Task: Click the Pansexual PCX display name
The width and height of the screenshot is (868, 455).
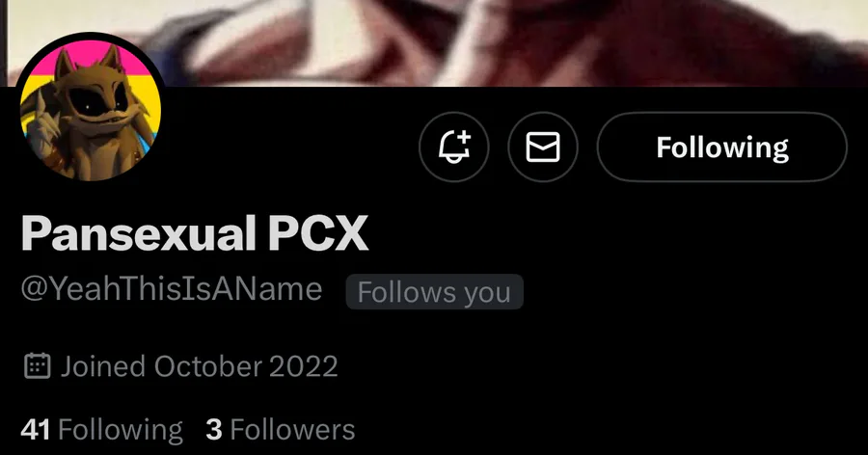Action: (x=194, y=233)
